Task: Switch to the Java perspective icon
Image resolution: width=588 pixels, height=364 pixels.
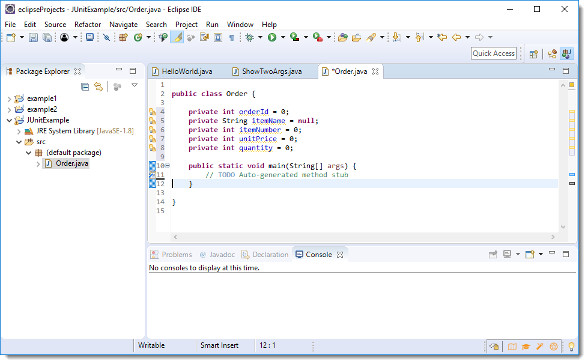Action: (566, 54)
